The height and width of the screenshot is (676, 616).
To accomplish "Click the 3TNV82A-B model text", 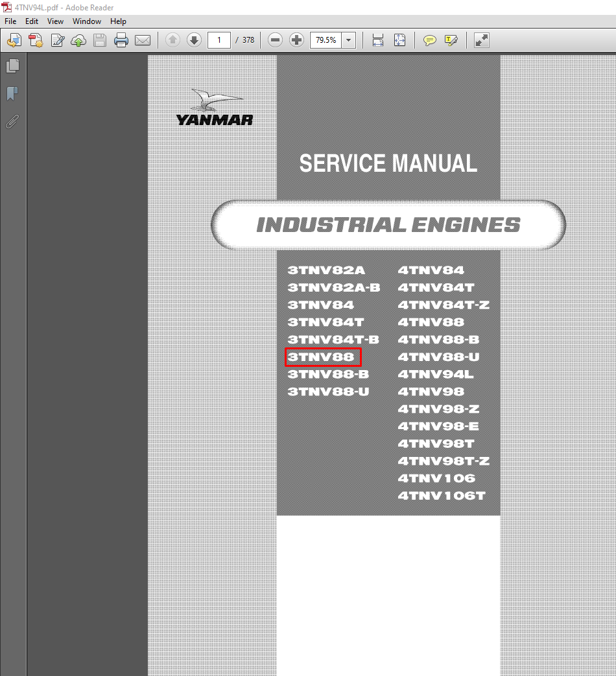I will coord(334,288).
